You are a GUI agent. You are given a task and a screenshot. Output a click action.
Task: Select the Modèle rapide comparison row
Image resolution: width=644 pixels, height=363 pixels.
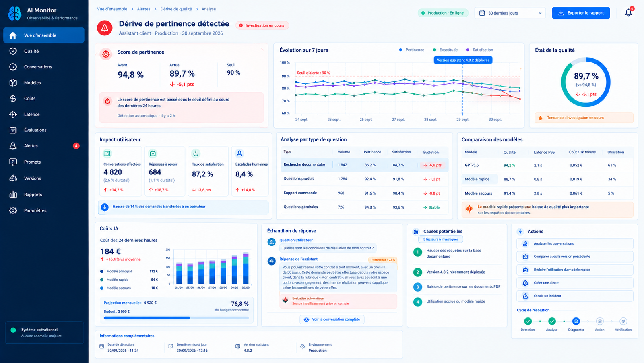[x=547, y=179]
